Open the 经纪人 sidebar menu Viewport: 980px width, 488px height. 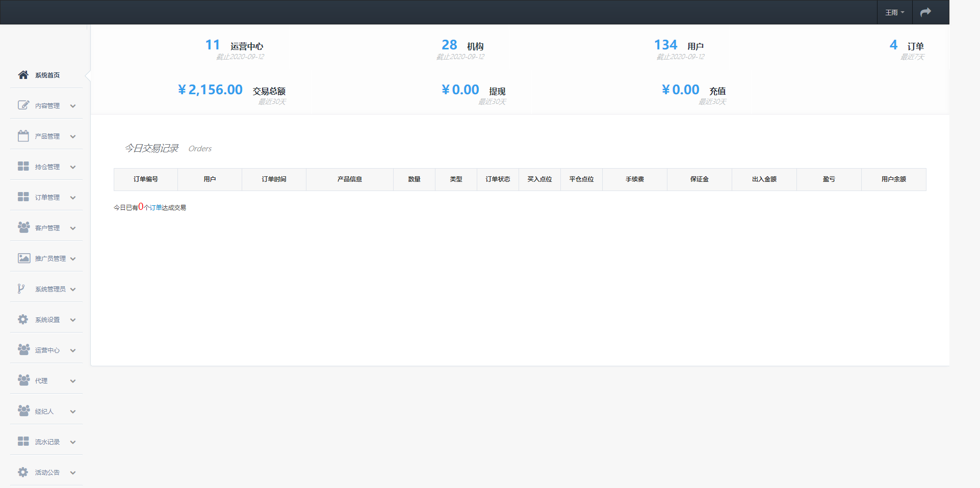(x=46, y=411)
